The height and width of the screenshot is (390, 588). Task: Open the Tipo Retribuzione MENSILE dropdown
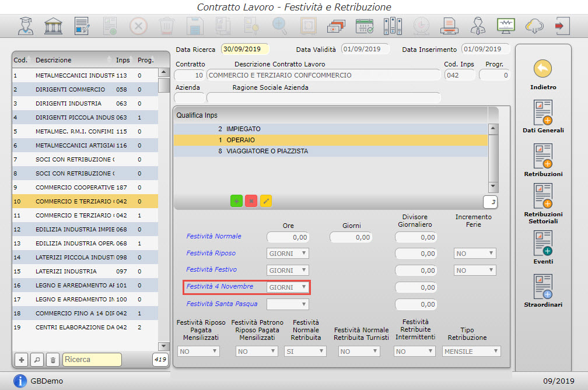[x=471, y=352]
